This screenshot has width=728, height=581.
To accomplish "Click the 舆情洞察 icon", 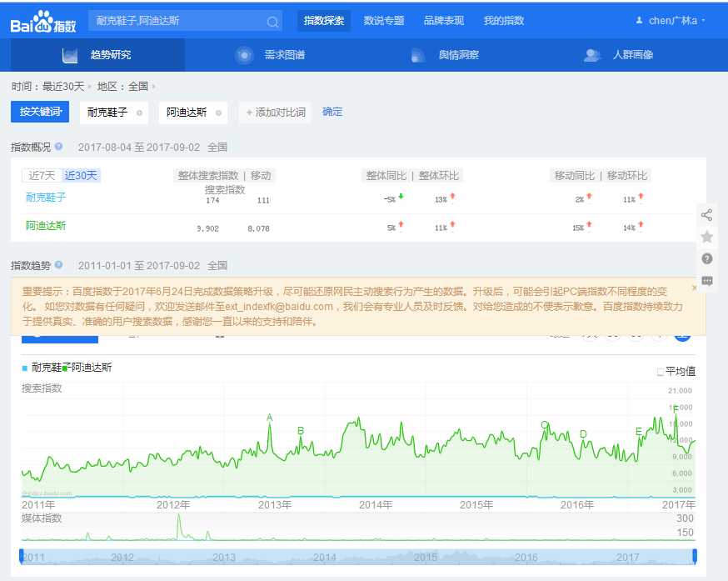I will click(418, 55).
